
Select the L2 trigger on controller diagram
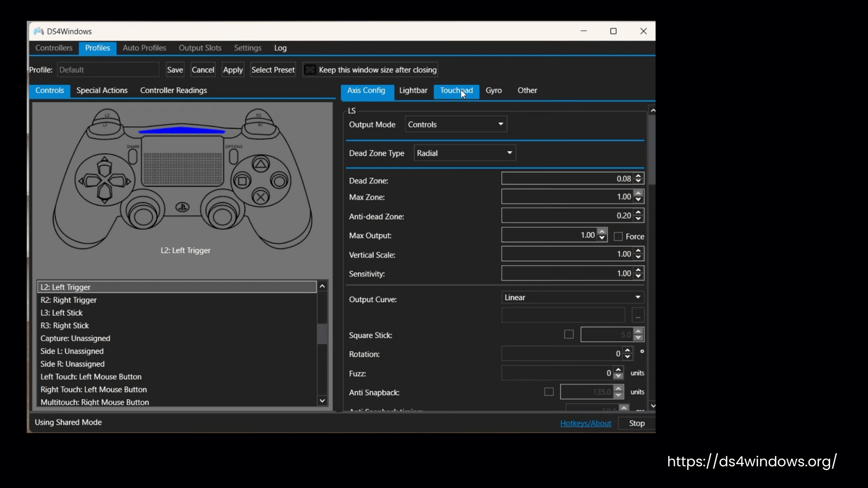point(107,116)
